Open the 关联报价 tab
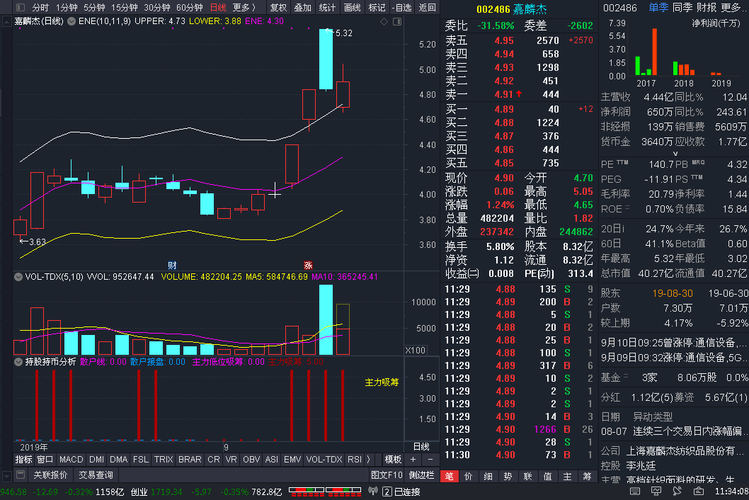Viewport: 749px width, 500px height. click(x=50, y=475)
